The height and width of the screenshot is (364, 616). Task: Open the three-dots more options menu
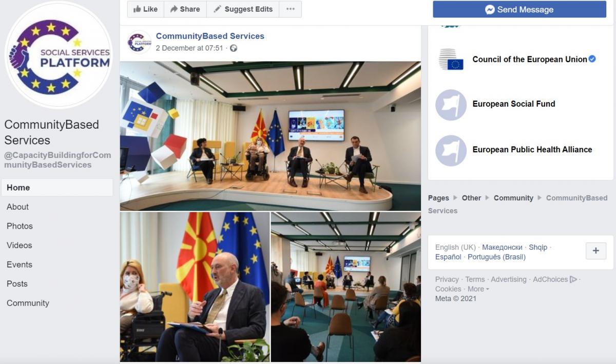291,9
